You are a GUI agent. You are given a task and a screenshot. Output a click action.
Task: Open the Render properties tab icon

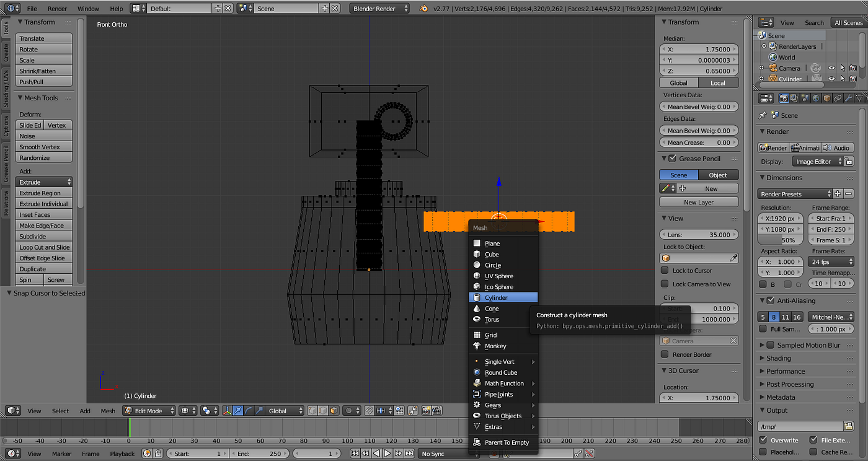pyautogui.click(x=784, y=98)
